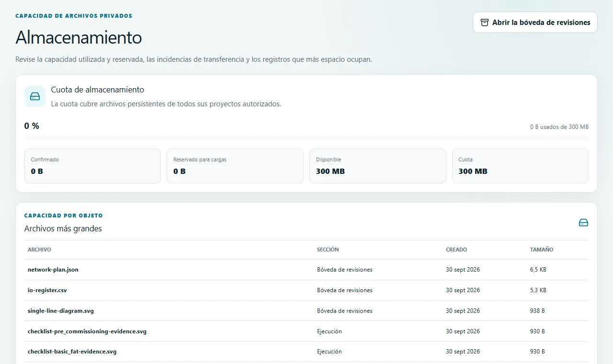Open the revisions vault archive icon

click(x=485, y=23)
